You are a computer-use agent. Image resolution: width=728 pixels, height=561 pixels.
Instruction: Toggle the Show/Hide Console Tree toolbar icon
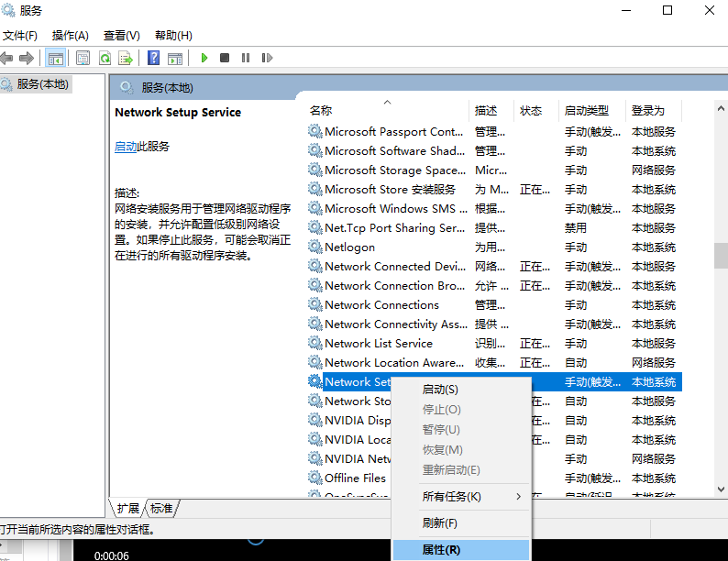[55, 58]
